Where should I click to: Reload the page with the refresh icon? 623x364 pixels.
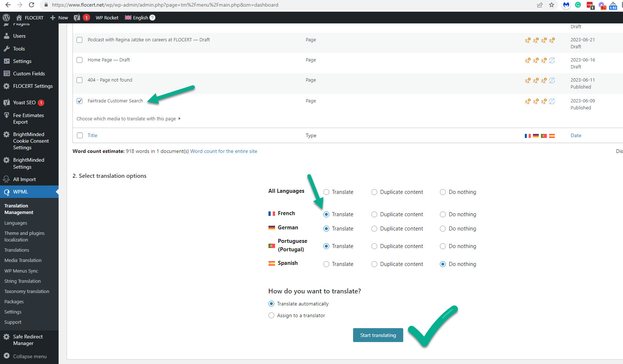pos(31,5)
